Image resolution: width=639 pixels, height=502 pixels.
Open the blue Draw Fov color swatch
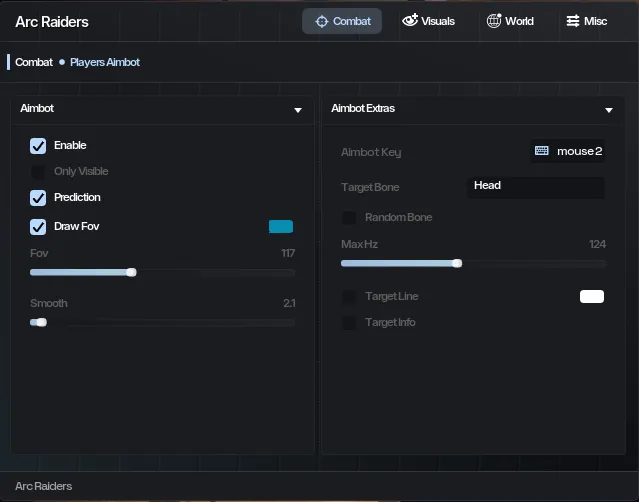(281, 227)
